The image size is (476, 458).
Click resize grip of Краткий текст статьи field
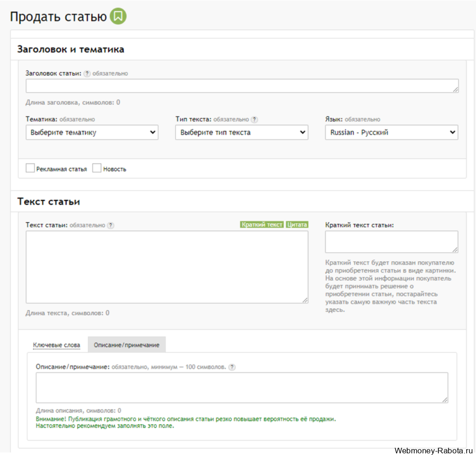[x=455, y=250]
